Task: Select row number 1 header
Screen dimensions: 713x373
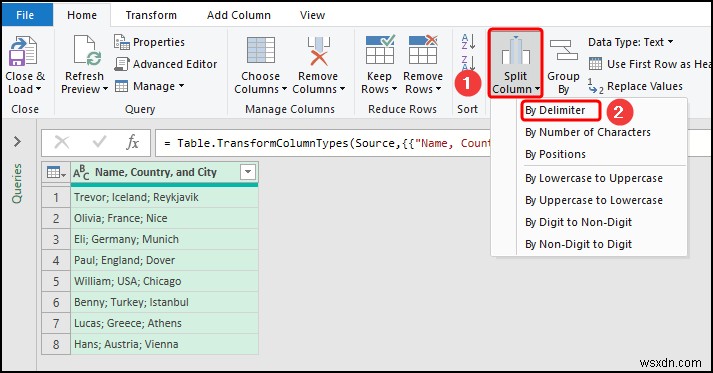Action: click(56, 197)
